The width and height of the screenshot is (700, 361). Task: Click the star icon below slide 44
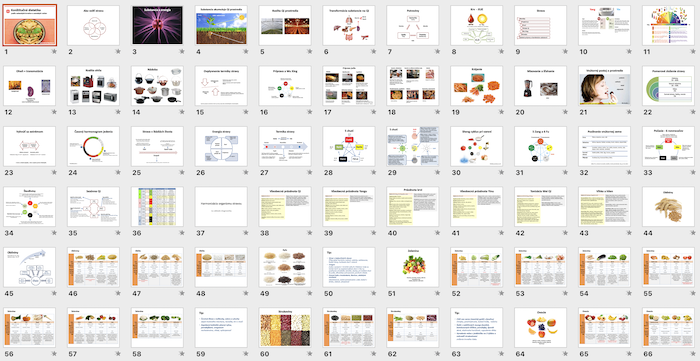[x=692, y=233]
